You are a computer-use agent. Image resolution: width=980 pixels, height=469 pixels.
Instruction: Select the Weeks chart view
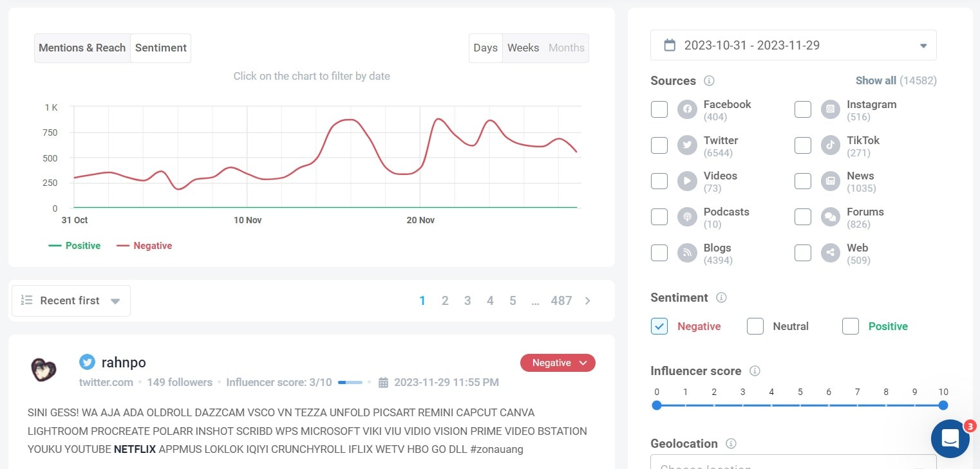pyautogui.click(x=523, y=48)
